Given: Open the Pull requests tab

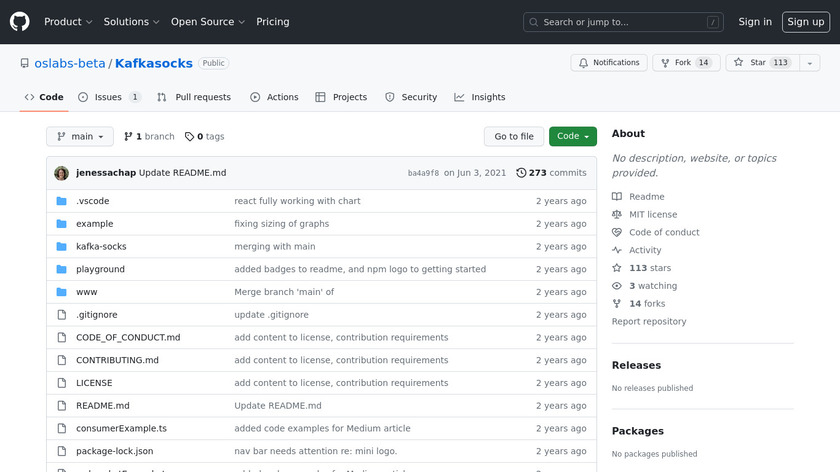Looking at the screenshot, I should (x=194, y=97).
